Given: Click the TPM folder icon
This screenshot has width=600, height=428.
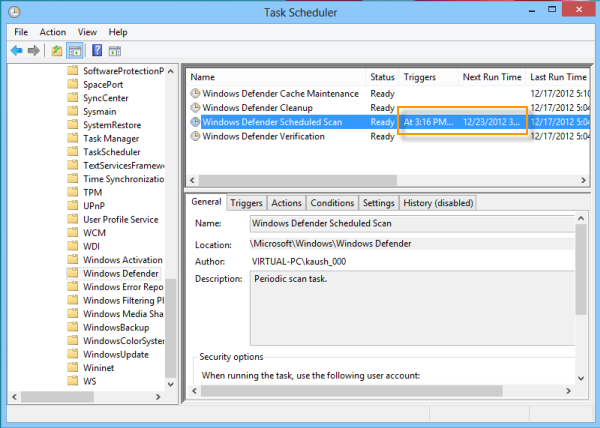Looking at the screenshot, I should 73,192.
